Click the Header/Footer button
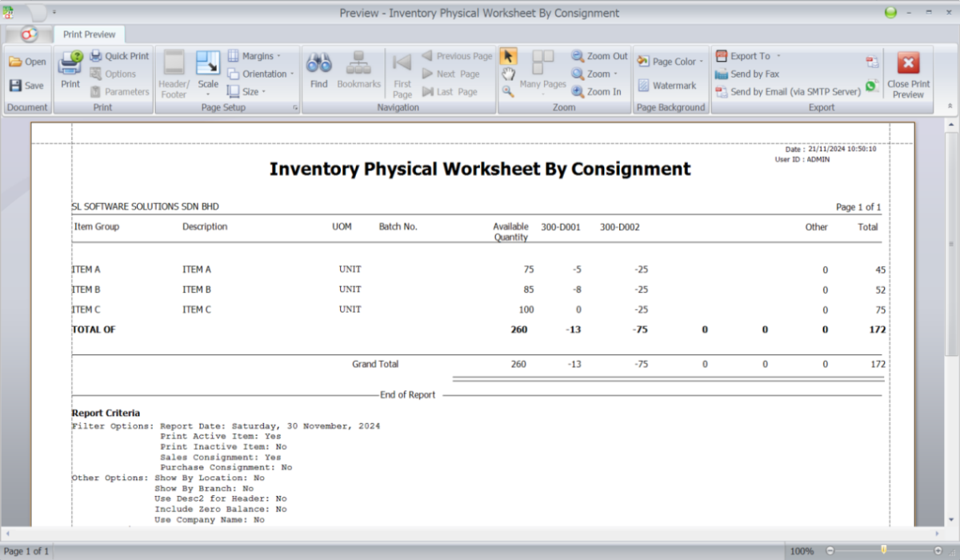960x560 pixels. tap(174, 74)
